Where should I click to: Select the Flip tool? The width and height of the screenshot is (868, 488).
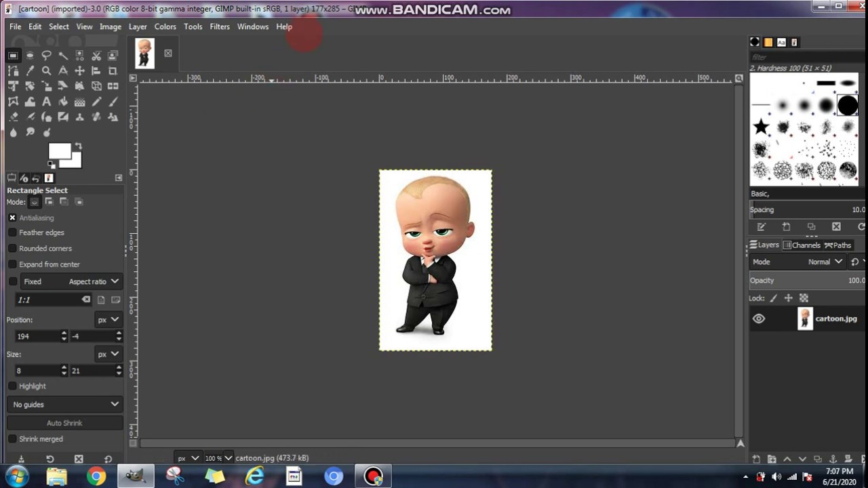point(113,86)
